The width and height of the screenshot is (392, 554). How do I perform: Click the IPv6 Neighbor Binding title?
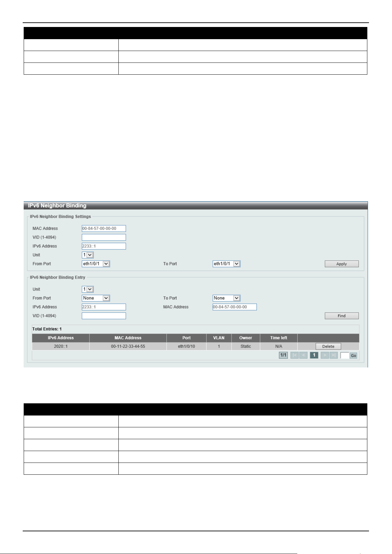click(x=57, y=206)
